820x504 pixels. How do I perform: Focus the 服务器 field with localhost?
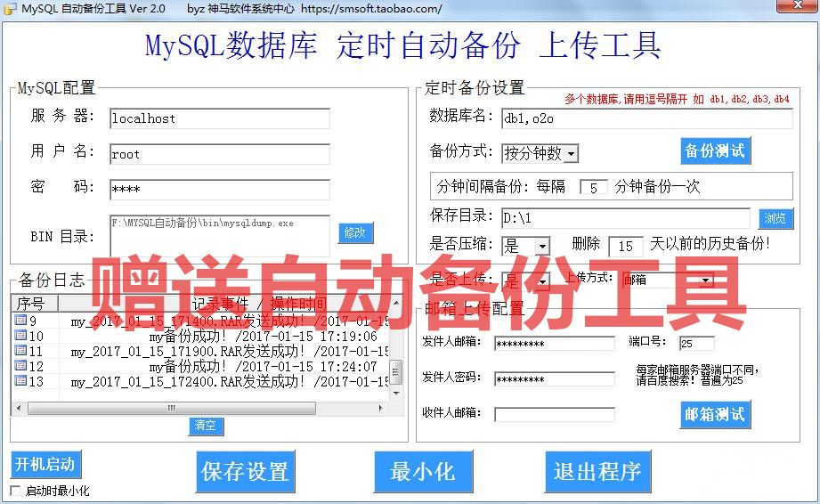220,118
